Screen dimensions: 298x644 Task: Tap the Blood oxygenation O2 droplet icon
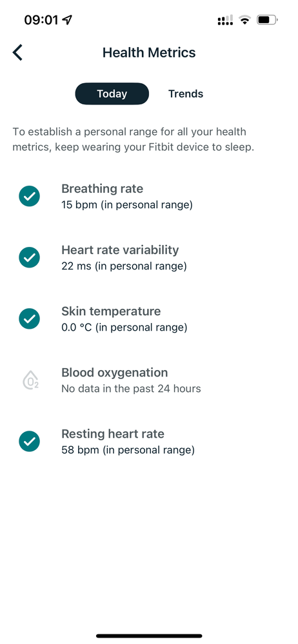[30, 380]
